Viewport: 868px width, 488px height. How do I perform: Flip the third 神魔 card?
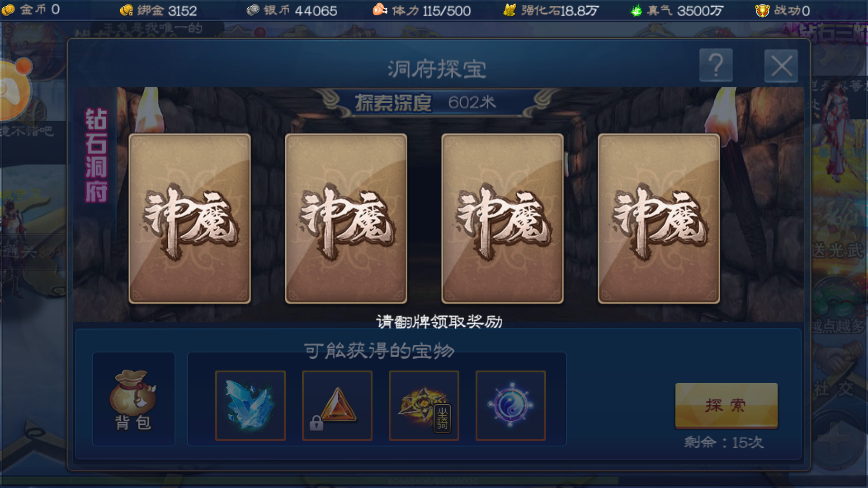click(503, 218)
